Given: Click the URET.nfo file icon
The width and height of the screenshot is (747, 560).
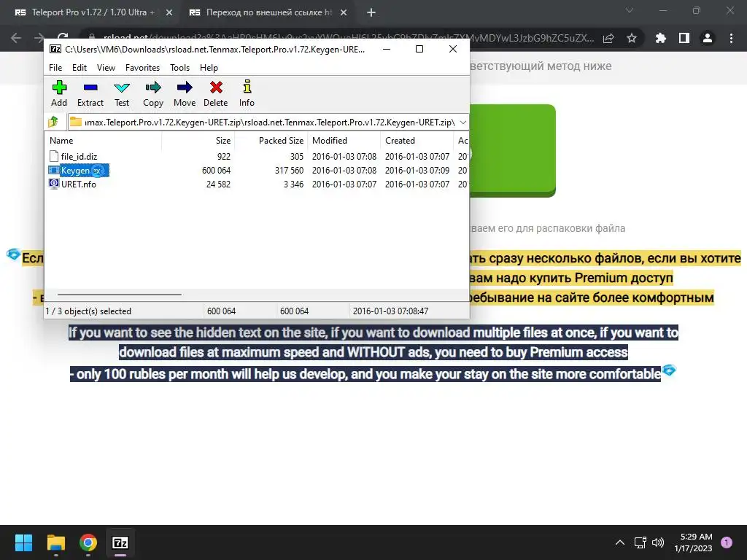Looking at the screenshot, I should click(54, 184).
